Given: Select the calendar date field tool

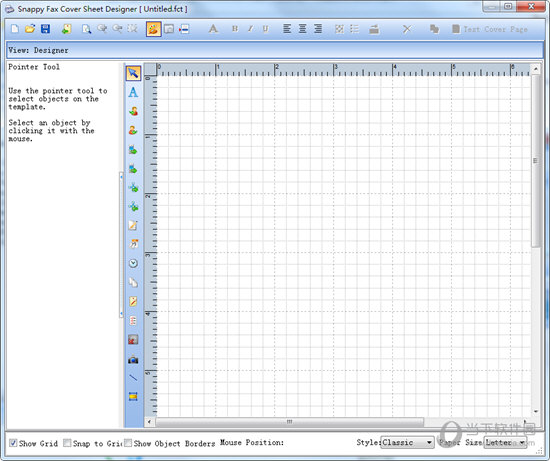Looking at the screenshot, I should (x=133, y=244).
